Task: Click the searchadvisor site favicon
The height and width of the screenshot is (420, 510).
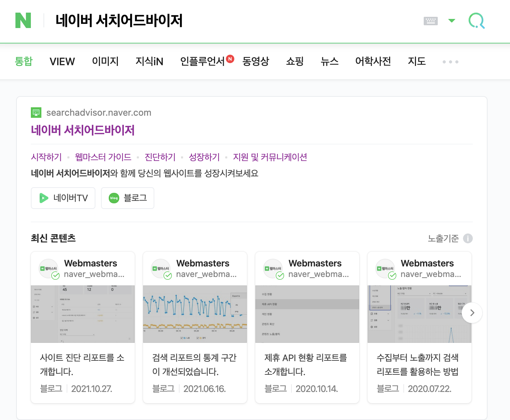Action: pyautogui.click(x=36, y=113)
